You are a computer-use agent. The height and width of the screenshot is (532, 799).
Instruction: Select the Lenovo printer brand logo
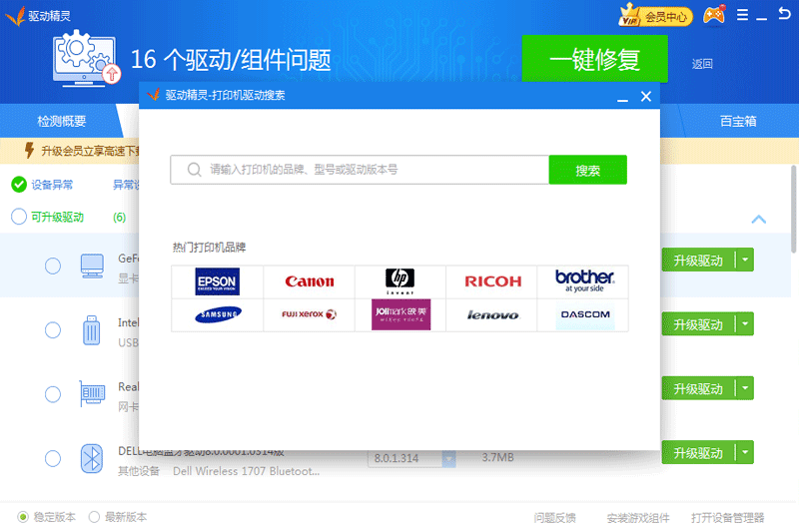(x=492, y=315)
